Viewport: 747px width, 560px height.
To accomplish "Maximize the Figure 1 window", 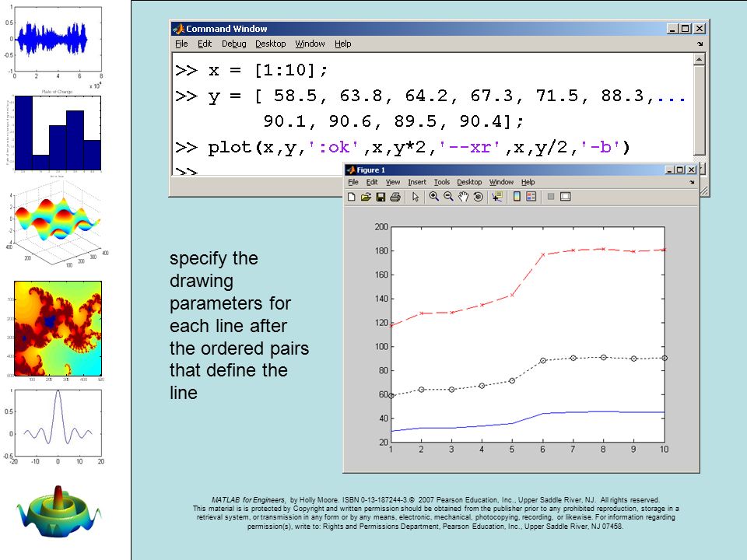I will coord(680,170).
